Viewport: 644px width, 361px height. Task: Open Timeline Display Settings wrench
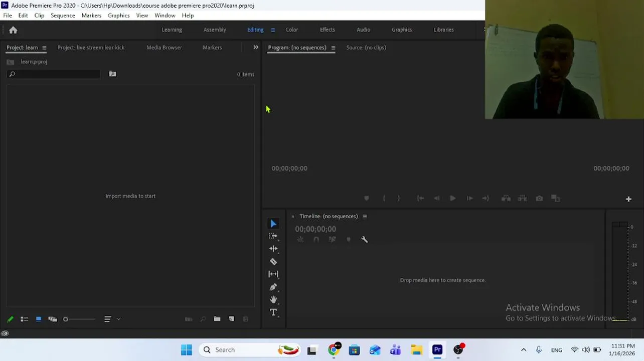pyautogui.click(x=365, y=240)
